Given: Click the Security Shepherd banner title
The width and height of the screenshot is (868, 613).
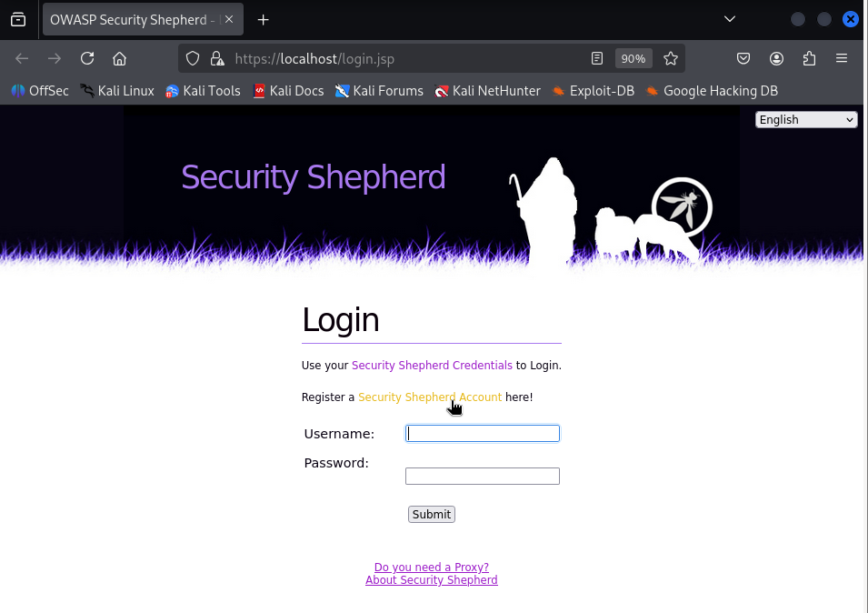Looking at the screenshot, I should click(x=314, y=177).
